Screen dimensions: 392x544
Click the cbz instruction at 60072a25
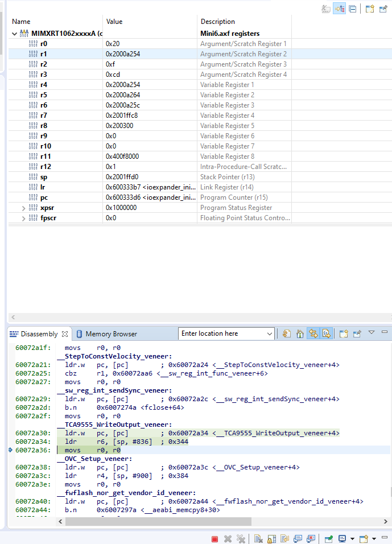pos(166,373)
